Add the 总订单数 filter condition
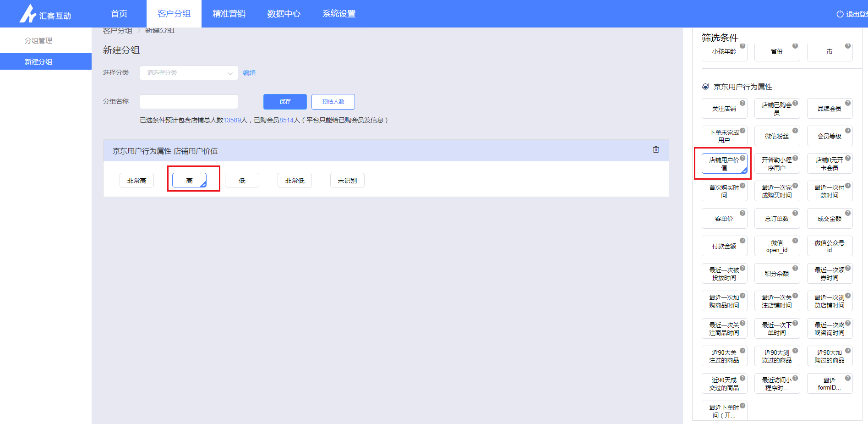This screenshot has width=868, height=424. pyautogui.click(x=777, y=219)
